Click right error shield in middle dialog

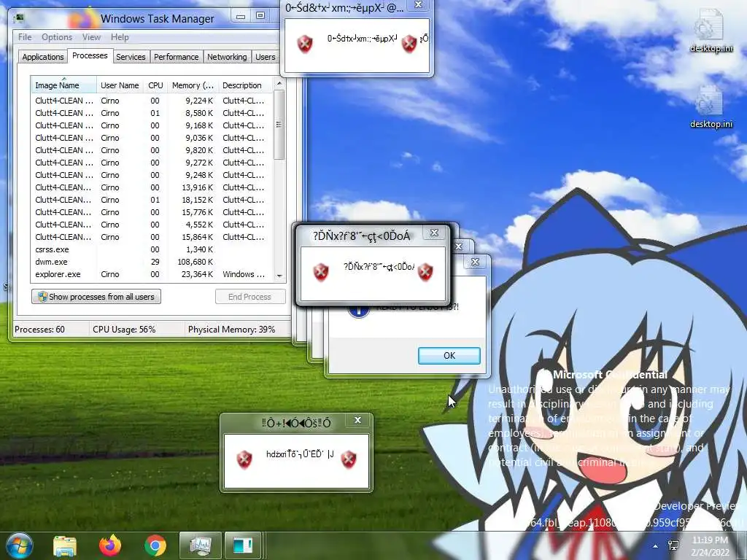click(425, 273)
